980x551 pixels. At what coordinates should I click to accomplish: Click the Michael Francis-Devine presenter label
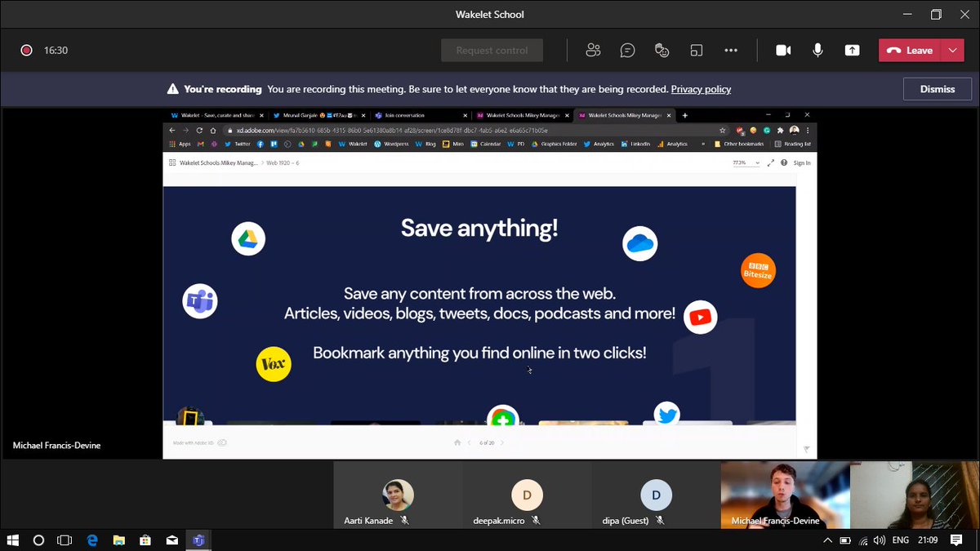(x=56, y=446)
